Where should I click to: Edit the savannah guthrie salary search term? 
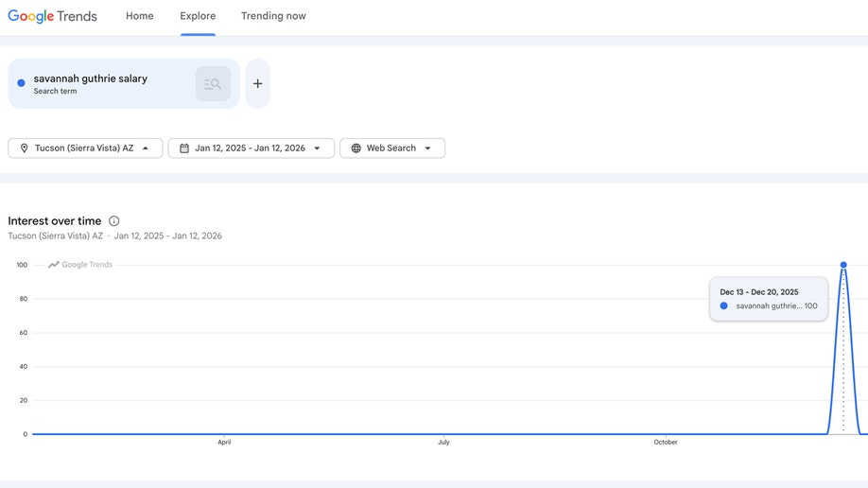pos(90,78)
